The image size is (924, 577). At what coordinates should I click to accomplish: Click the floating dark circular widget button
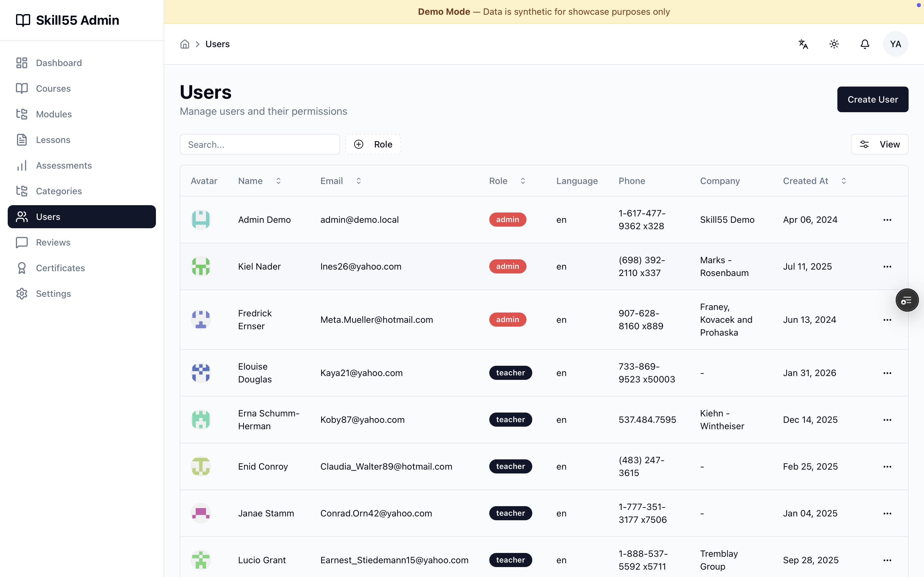click(x=907, y=300)
